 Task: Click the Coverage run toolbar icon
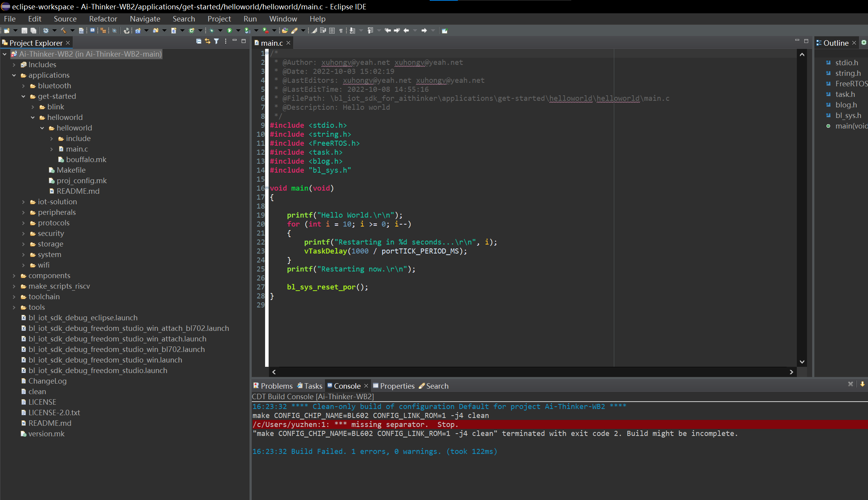pyautogui.click(x=247, y=30)
